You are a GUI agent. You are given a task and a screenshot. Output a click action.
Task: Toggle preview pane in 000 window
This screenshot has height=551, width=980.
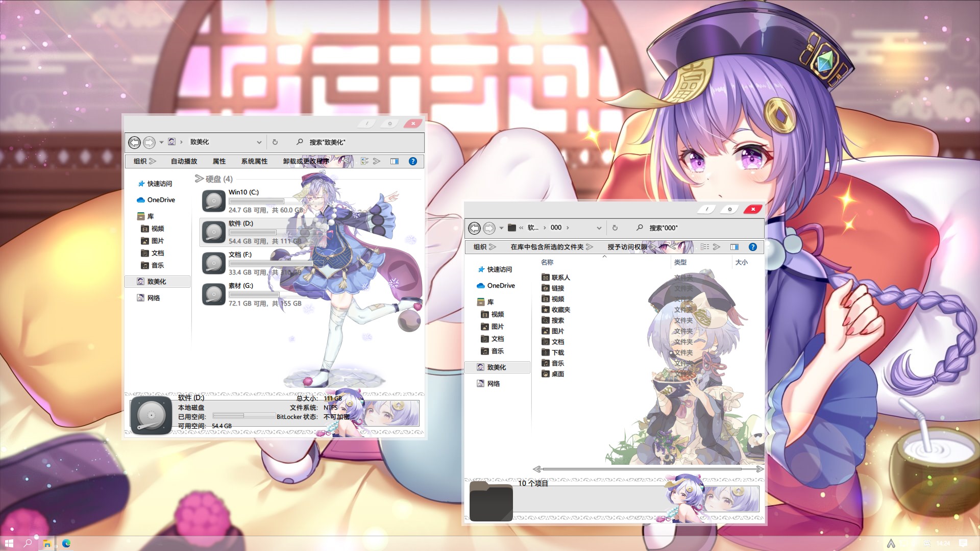coord(734,247)
